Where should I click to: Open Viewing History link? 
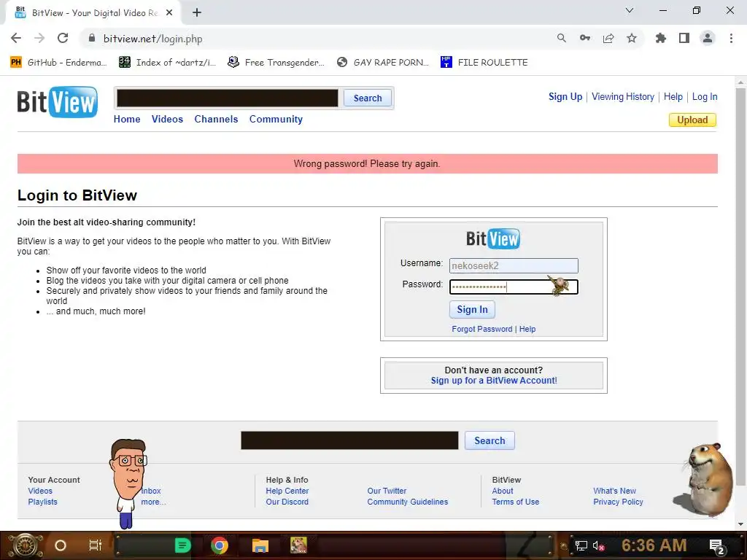point(623,97)
